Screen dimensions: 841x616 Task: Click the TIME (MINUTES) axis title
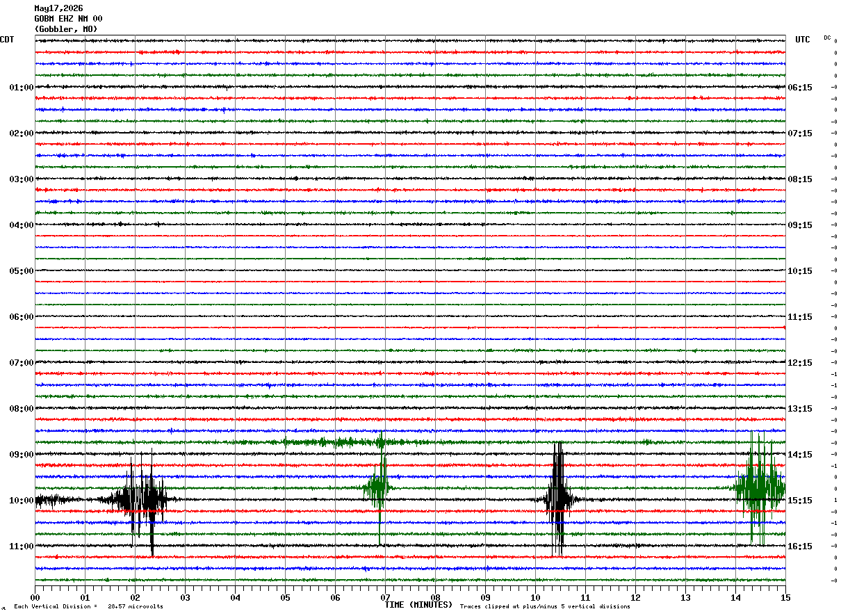click(x=418, y=605)
